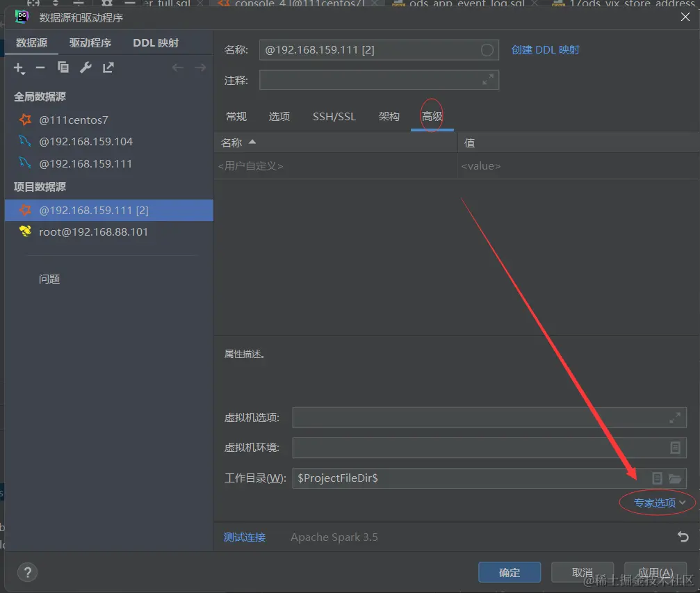Navigate forward with right arrow icon

pos(200,67)
